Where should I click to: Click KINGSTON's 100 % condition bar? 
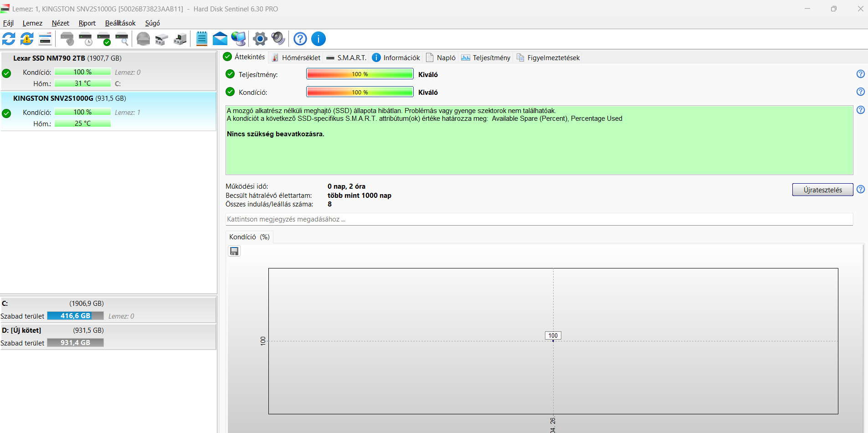[x=82, y=112]
